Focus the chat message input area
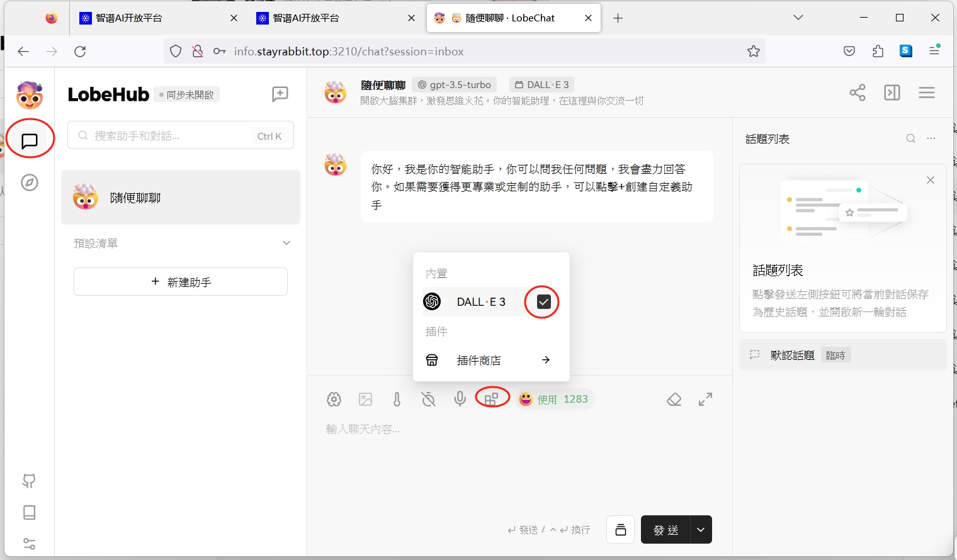Image resolution: width=957 pixels, height=560 pixels. (519, 462)
